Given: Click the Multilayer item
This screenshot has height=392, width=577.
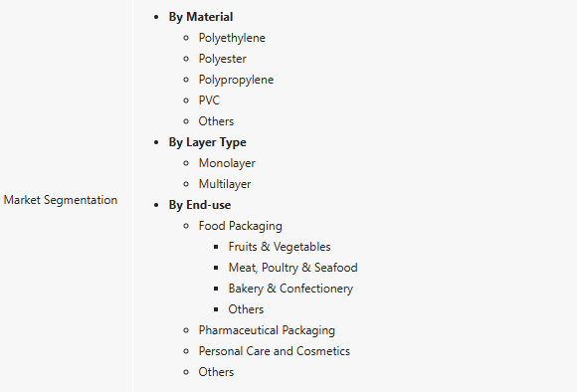Looking at the screenshot, I should click(x=225, y=184).
